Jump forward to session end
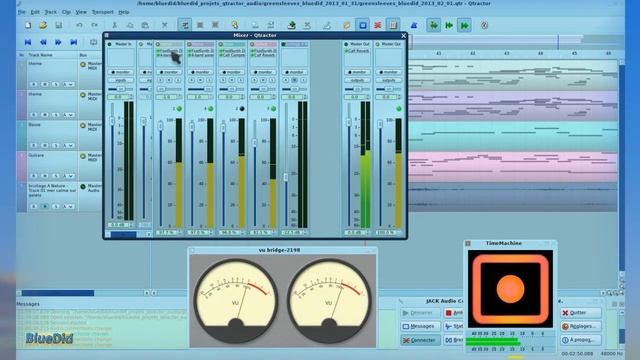 (x=73, y=42)
